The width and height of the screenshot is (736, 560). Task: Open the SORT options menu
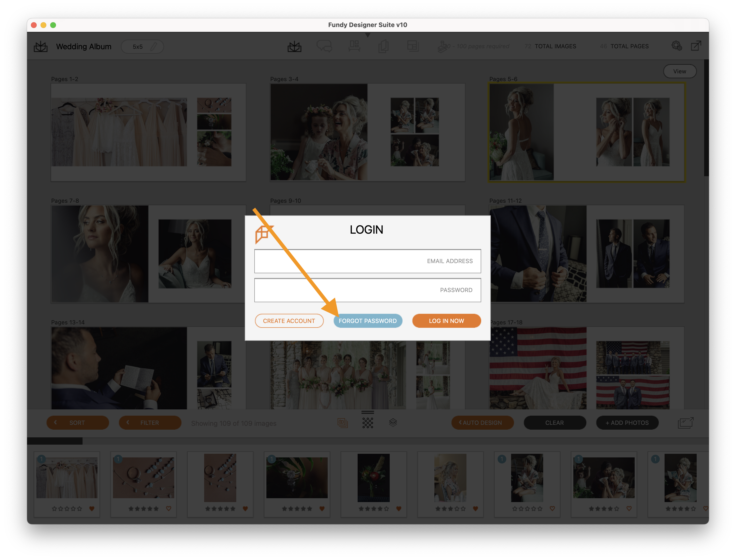77,423
